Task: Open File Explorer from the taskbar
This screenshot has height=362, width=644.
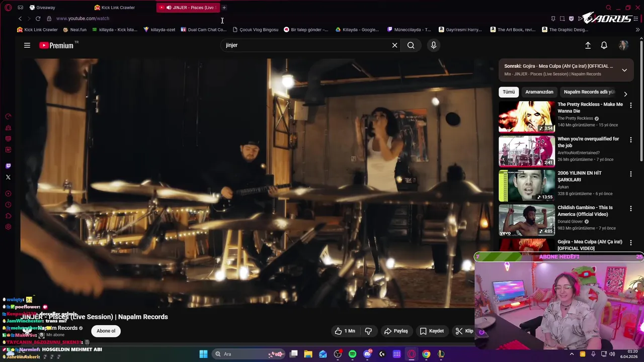Action: tap(308, 354)
